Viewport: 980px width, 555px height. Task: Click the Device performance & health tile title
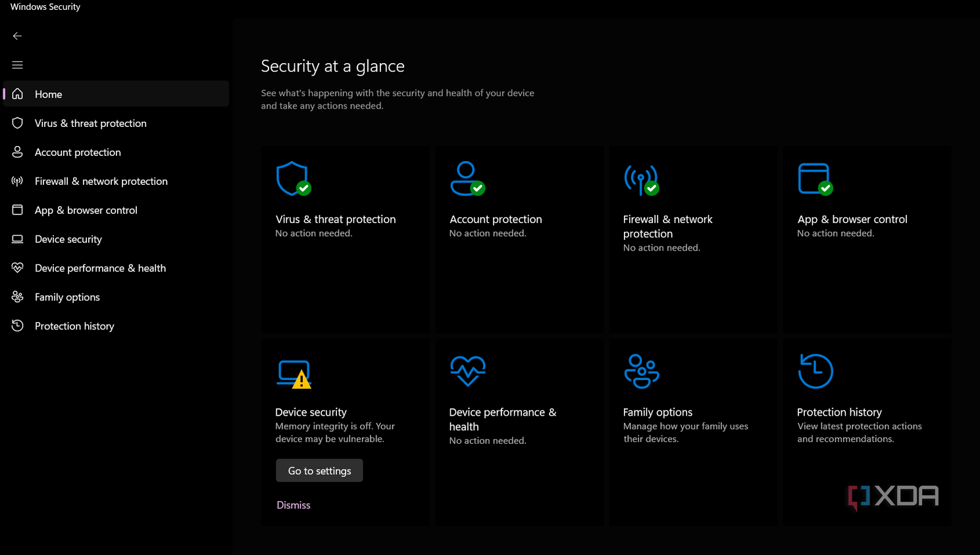(503, 420)
